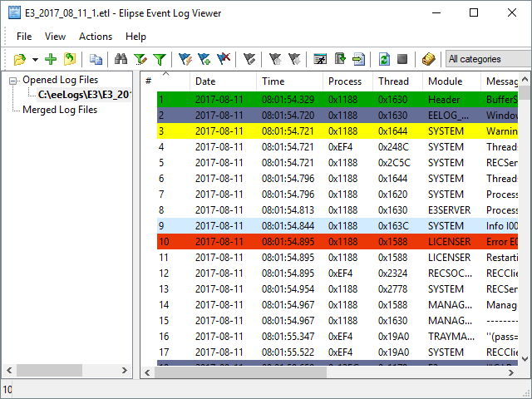The image size is (532, 399).
Task: Select the yellow SYSTEM warning row 3
Action: pyautogui.click(x=332, y=131)
